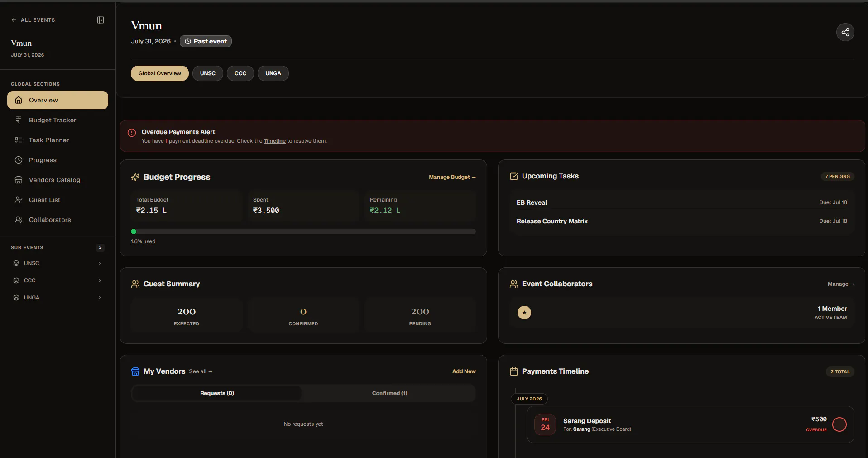
Task: Click the FRI 24 date tile
Action: 545,424
